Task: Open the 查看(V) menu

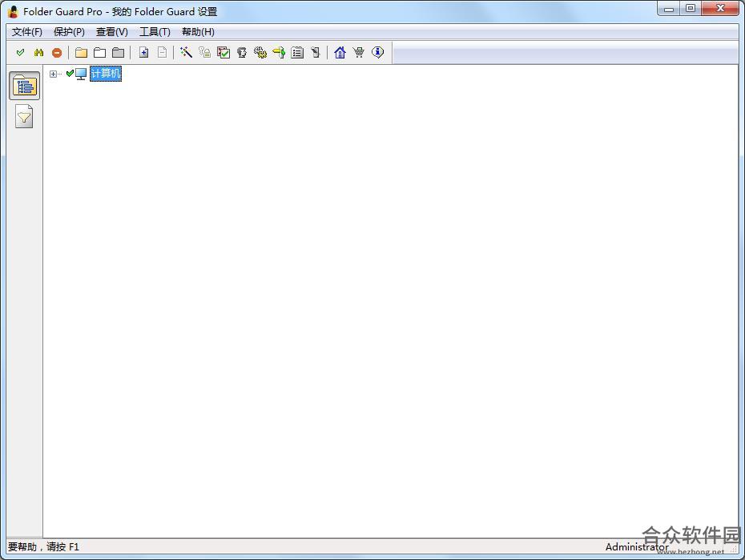Action: (111, 32)
